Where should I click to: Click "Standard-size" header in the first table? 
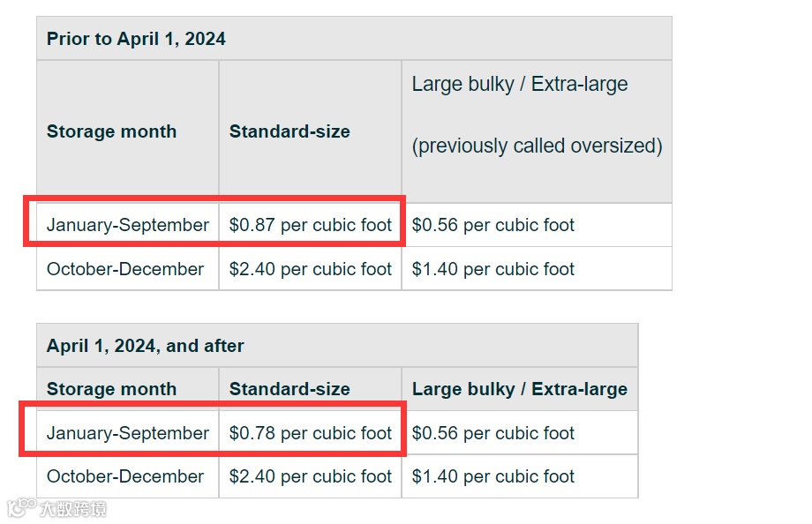(289, 131)
